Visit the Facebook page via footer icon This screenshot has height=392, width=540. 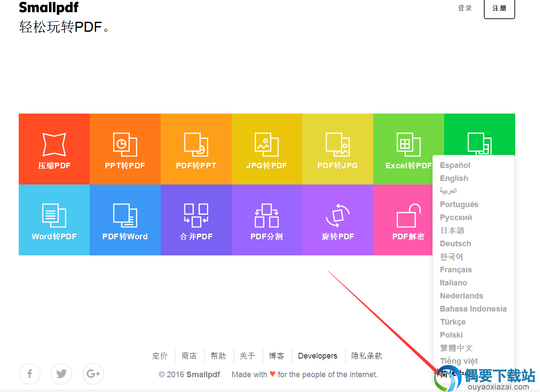pyautogui.click(x=30, y=374)
